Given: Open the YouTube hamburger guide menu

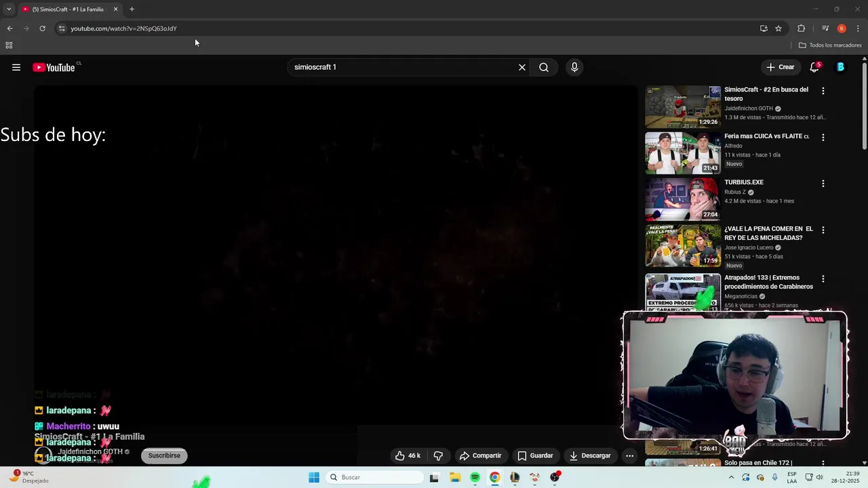Looking at the screenshot, I should (16, 67).
